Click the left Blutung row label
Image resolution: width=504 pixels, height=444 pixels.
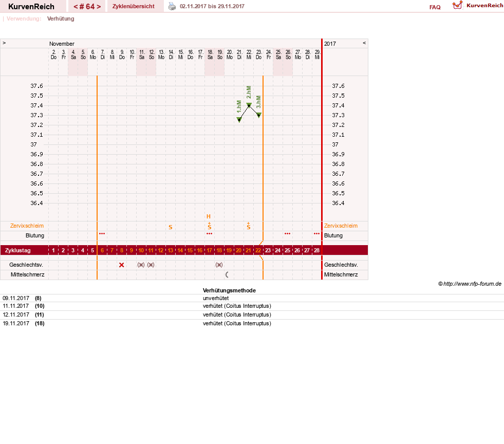point(35,235)
